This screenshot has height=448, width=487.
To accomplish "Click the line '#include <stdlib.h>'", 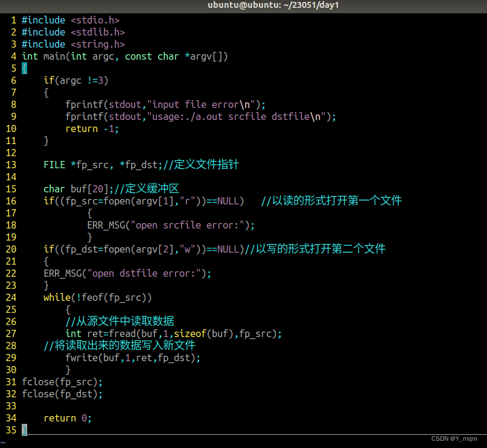I will coord(73,33).
